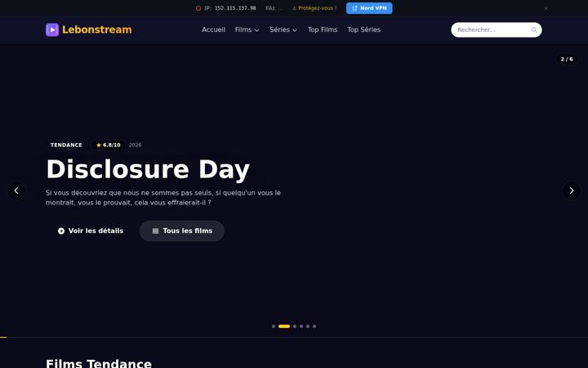588x368 pixels.
Task: Click the 2026 release year label
Action: (x=135, y=145)
